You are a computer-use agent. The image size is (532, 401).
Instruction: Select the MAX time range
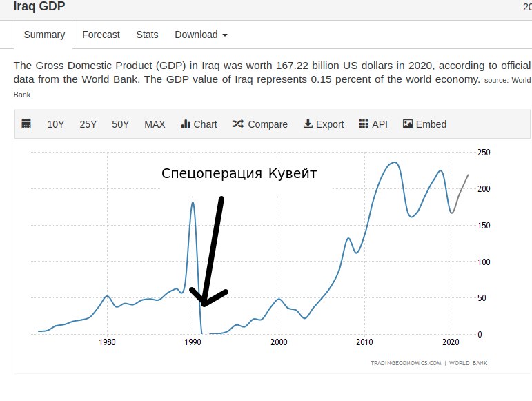click(x=155, y=124)
